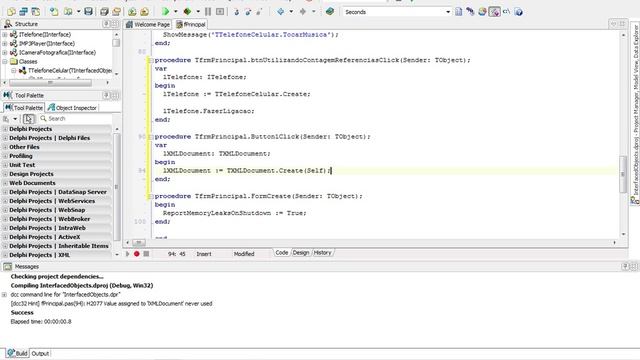Screen dimensions: 640x360
Task: Click the H2077 hint message line
Action: [111, 304]
